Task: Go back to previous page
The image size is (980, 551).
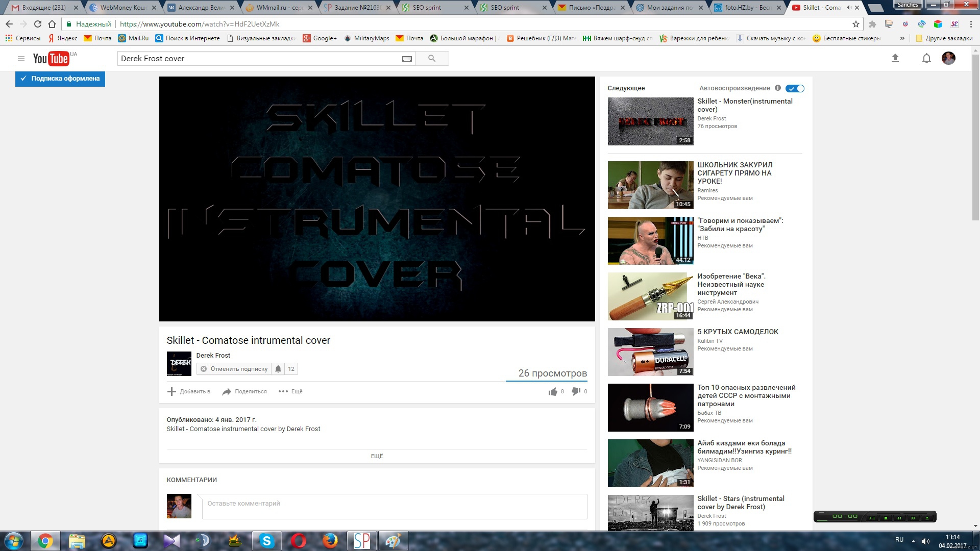Action: pos(9,24)
